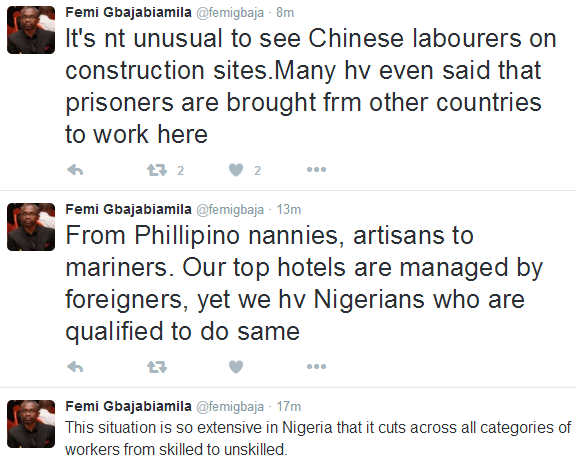The width and height of the screenshot is (577, 463).
Task: Open the 13m timestamp link
Action: [289, 210]
